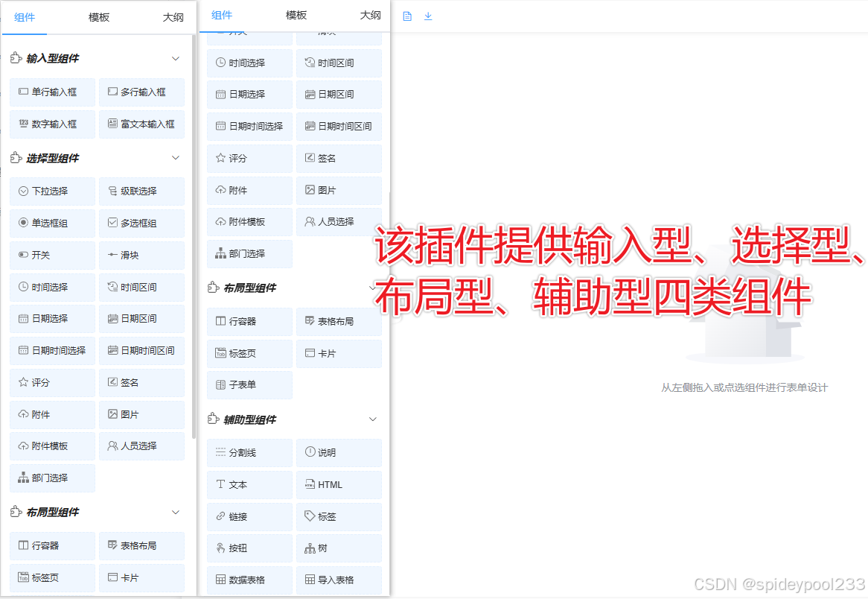Select 人员选择 in the left panel
The width and height of the screenshot is (868, 599).
[141, 446]
